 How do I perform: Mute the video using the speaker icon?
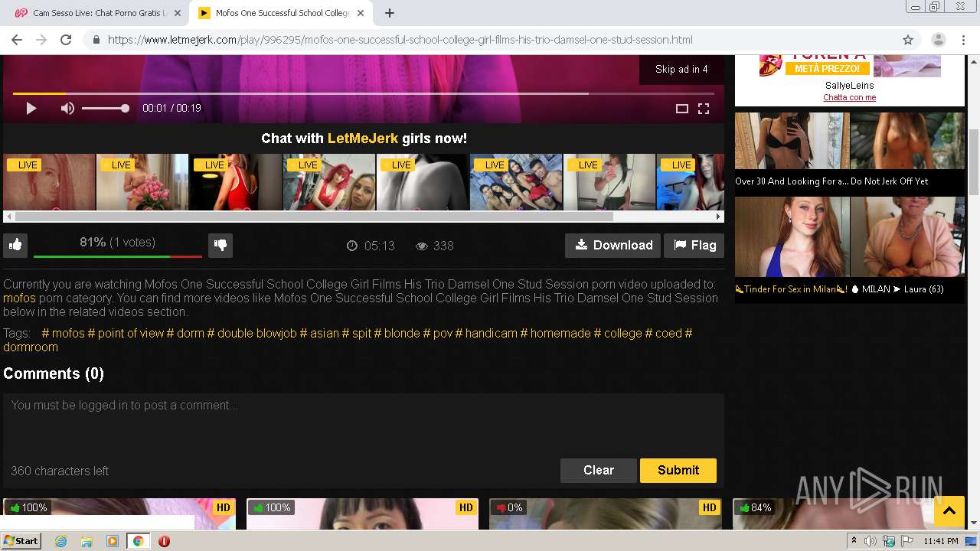click(67, 109)
